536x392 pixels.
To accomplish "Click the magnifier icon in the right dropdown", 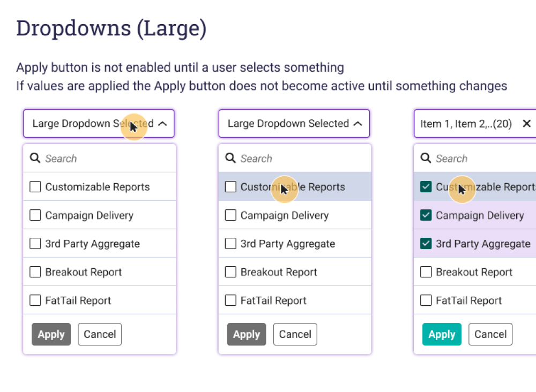I will click(426, 158).
